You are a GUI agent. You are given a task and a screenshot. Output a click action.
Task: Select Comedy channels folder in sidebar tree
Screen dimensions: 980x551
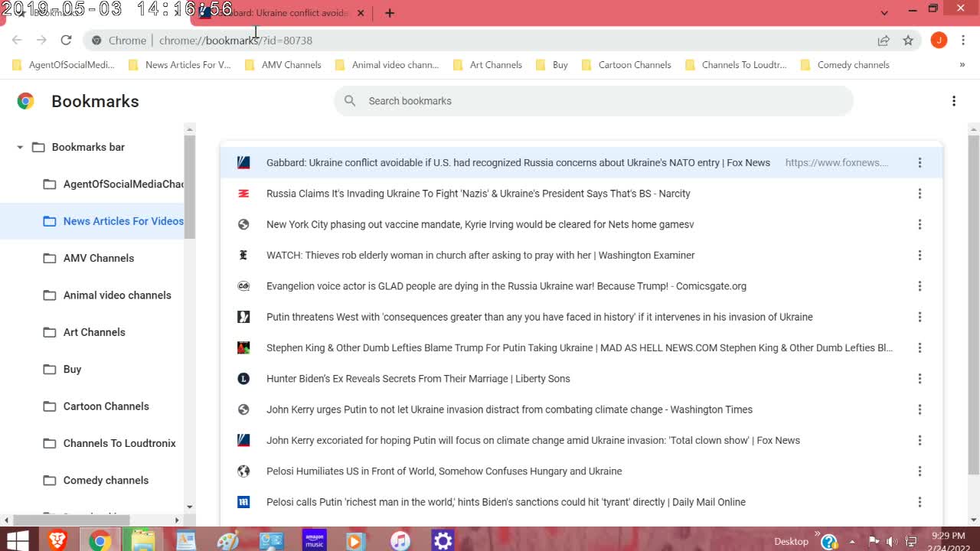coord(95,481)
